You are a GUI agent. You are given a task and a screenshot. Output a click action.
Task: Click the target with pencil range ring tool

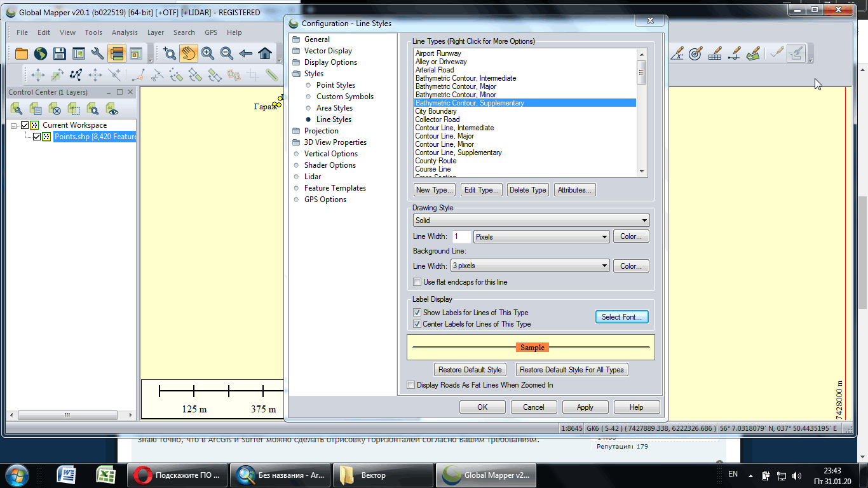point(696,54)
